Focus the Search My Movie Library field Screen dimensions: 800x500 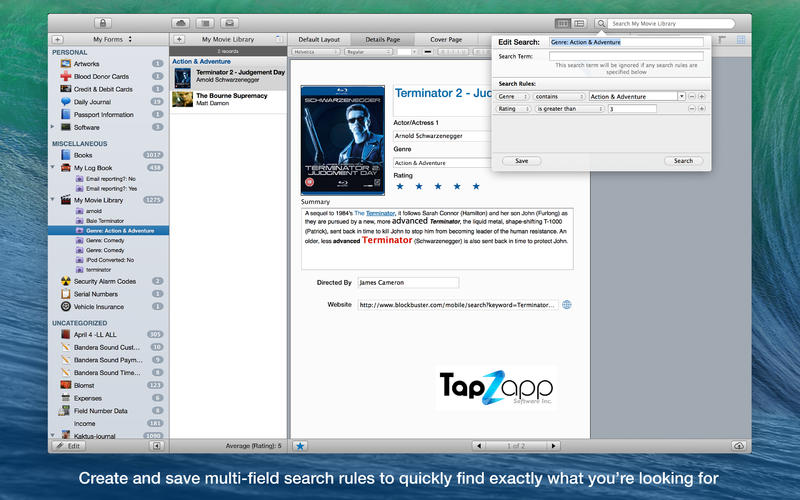pos(671,23)
